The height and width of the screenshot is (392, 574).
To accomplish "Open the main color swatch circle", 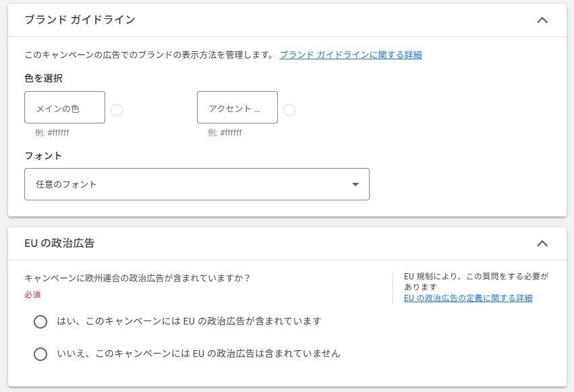I will [117, 110].
